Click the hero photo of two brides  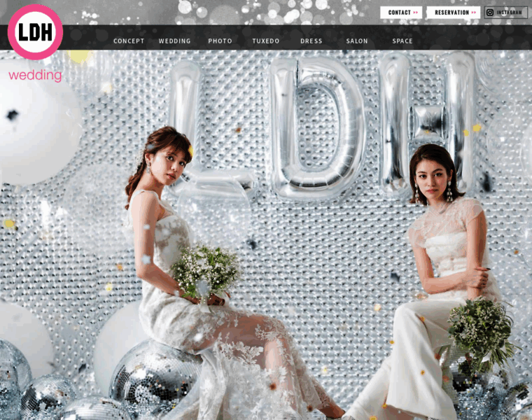click(266, 235)
